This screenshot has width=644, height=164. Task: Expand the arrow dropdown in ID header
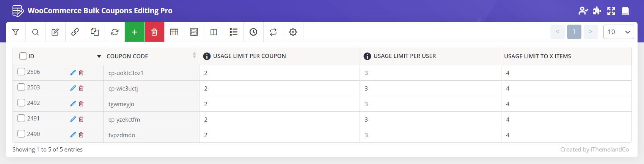pyautogui.click(x=99, y=56)
